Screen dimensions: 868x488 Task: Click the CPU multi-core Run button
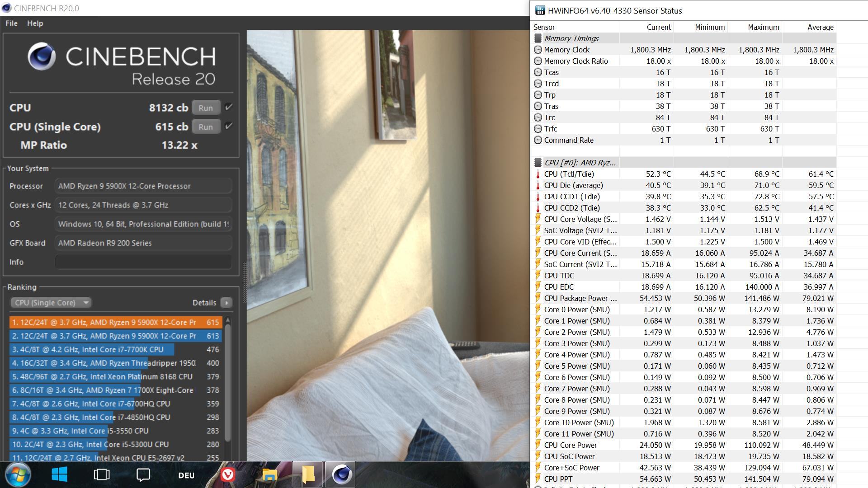pos(206,107)
